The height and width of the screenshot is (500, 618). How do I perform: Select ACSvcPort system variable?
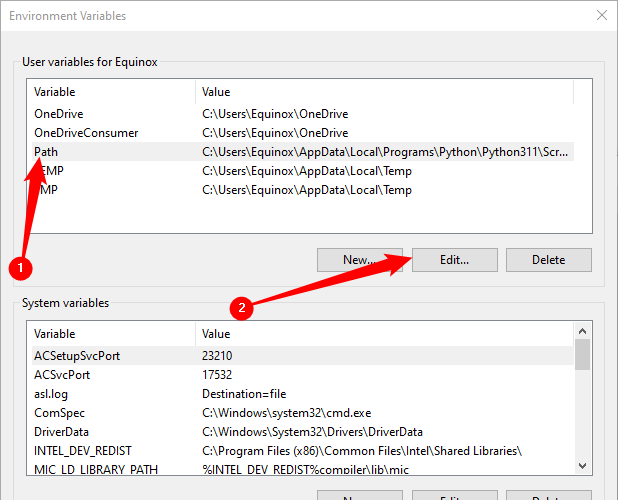coord(62,375)
